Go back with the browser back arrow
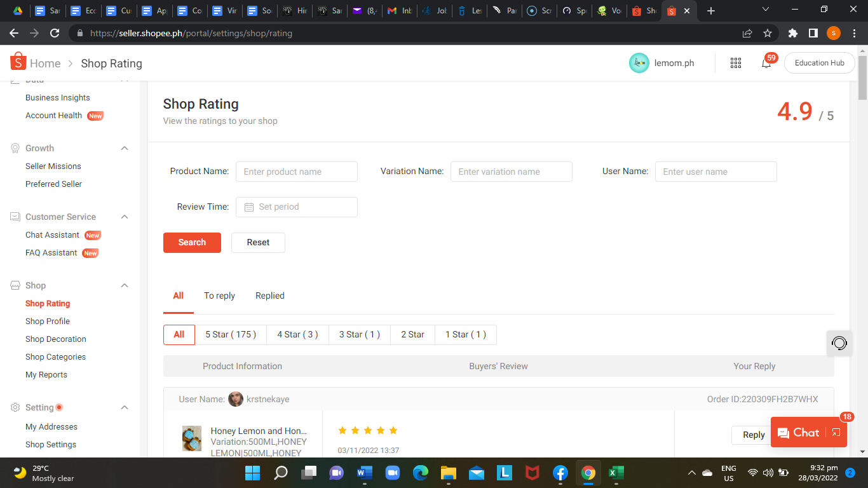Viewport: 868px width, 488px height. [x=14, y=33]
